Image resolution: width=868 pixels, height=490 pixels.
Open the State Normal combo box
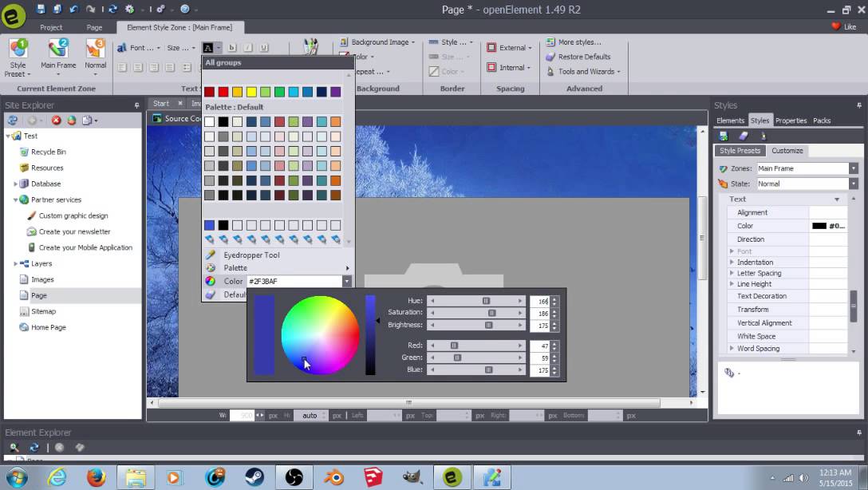pos(807,184)
